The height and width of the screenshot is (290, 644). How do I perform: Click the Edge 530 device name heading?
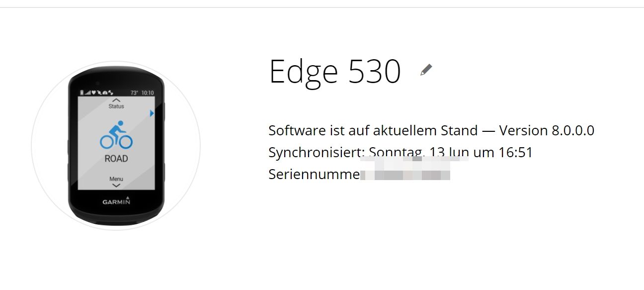335,72
